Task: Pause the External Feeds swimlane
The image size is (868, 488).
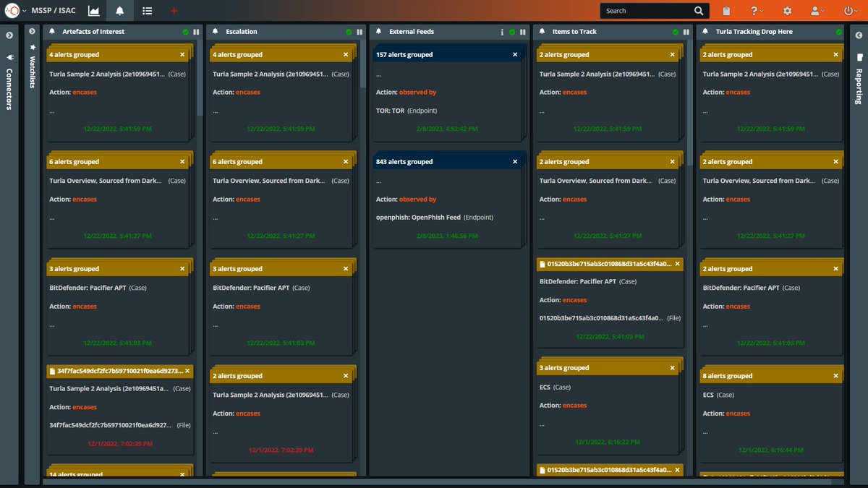Action: pos(522,31)
